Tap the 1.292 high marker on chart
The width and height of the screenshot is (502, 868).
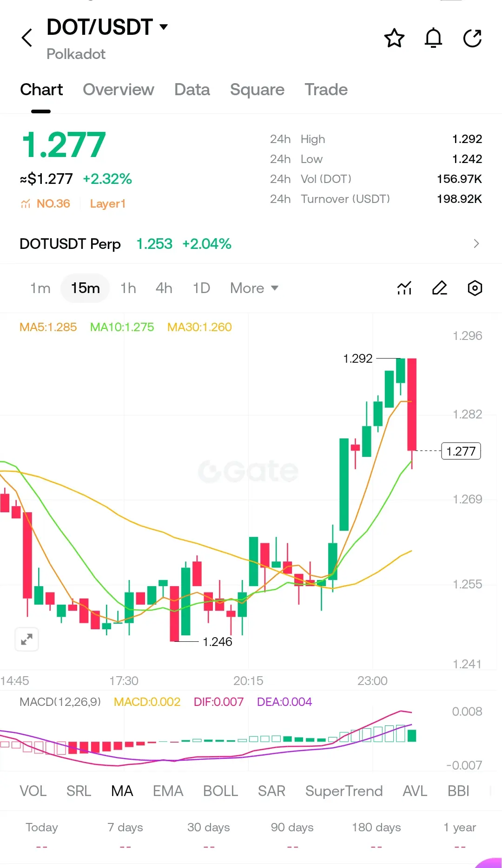pos(357,359)
